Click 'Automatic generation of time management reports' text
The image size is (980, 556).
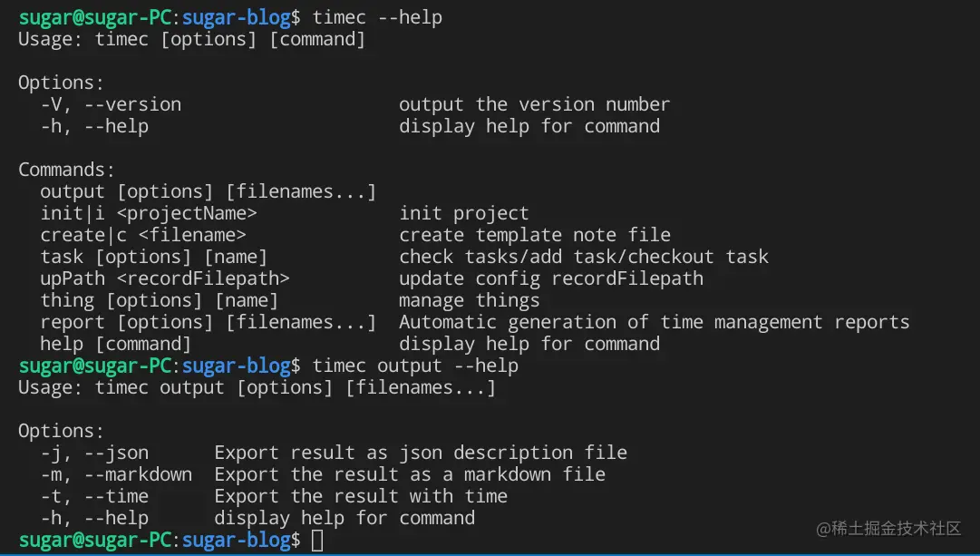654,322
